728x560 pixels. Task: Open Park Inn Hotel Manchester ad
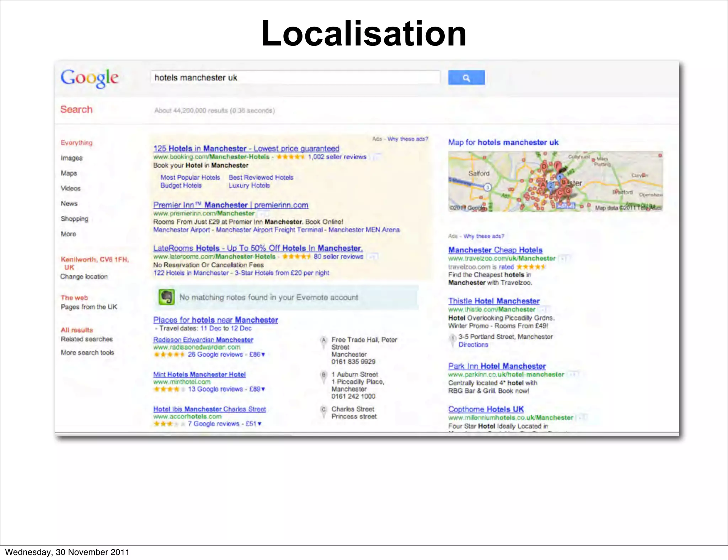tap(497, 366)
